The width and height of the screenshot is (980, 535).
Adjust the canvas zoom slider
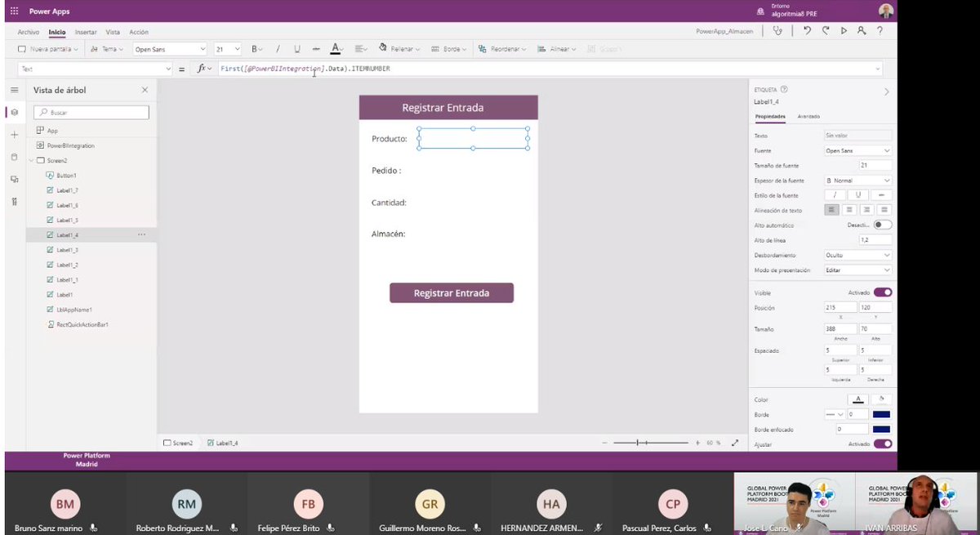point(651,443)
